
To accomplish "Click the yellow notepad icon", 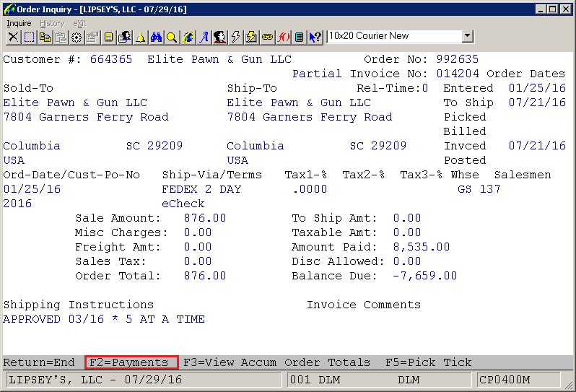I will [108, 37].
